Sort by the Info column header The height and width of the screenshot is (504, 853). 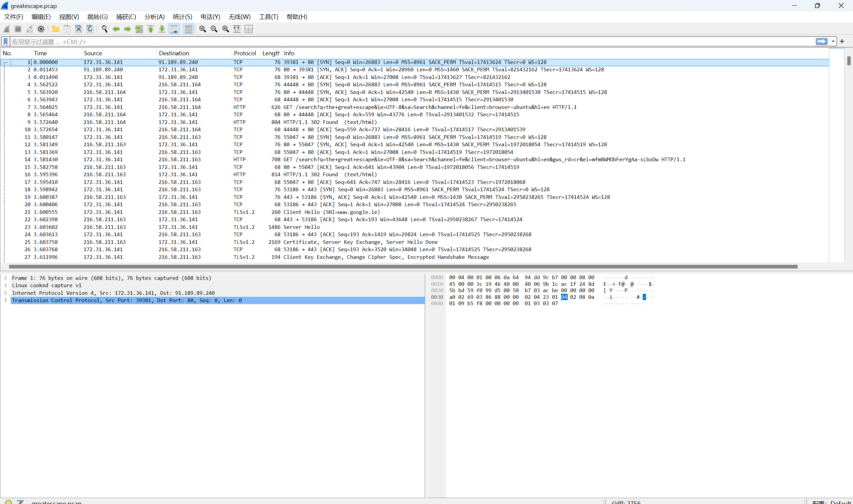(x=555, y=53)
